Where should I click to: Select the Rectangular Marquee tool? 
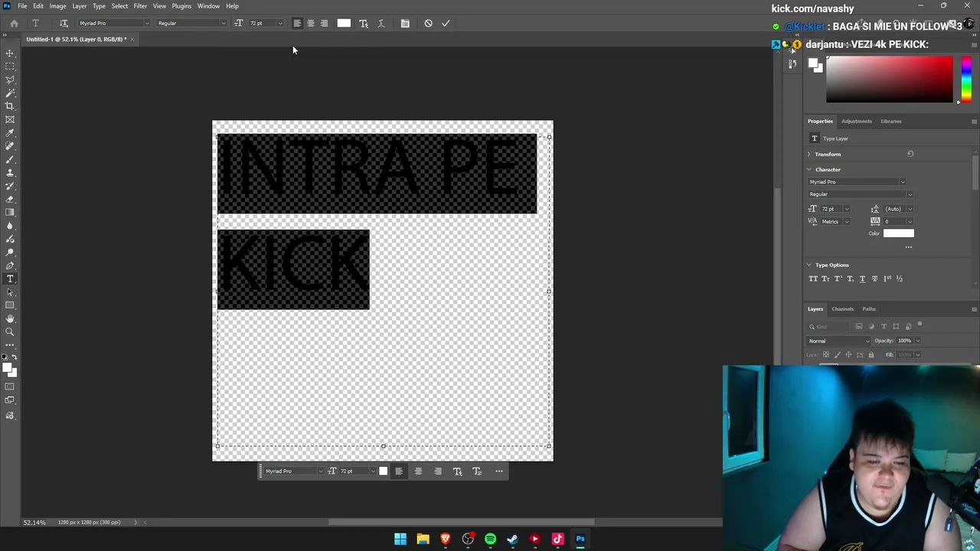pos(10,67)
